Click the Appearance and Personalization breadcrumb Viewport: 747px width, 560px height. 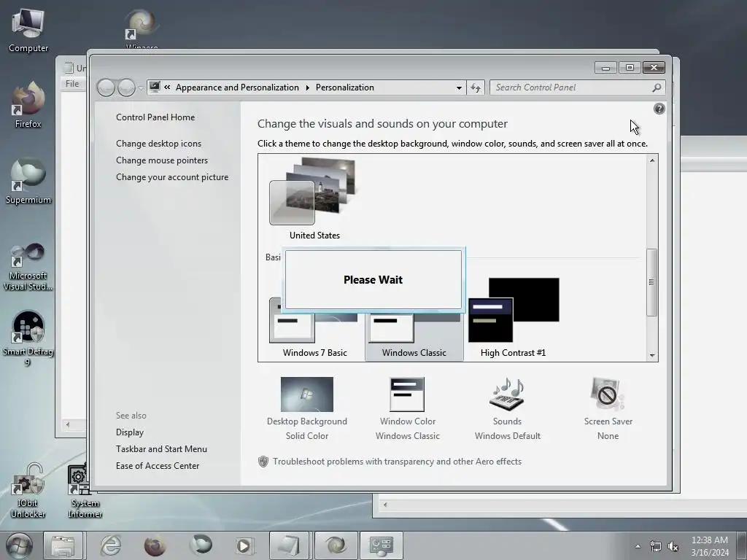[x=237, y=87]
